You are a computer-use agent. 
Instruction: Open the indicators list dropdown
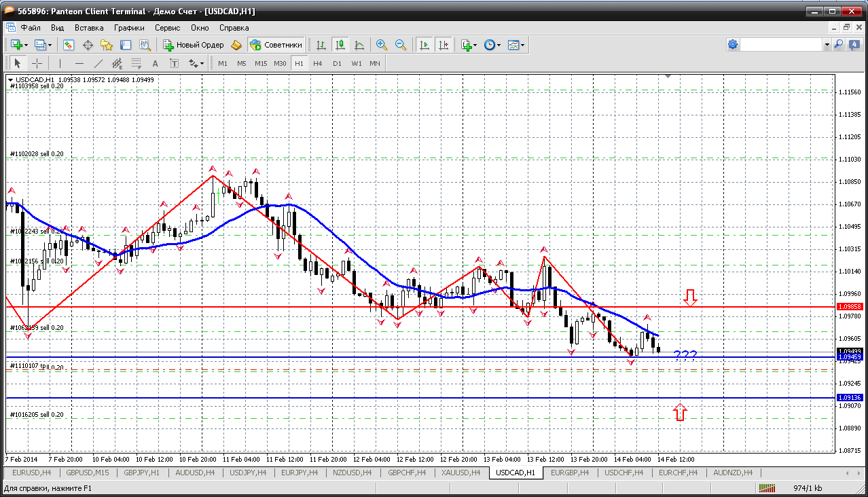pyautogui.click(x=469, y=45)
